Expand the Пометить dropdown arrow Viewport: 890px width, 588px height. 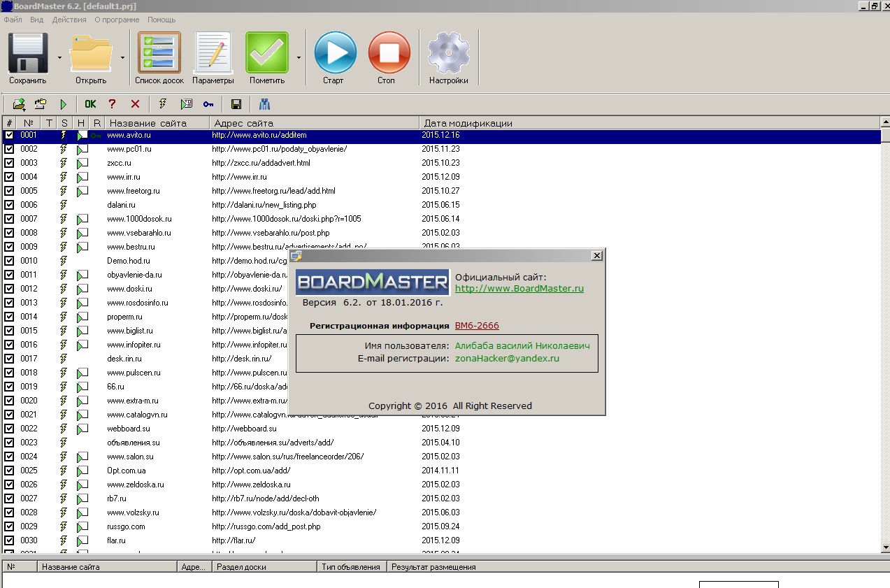click(299, 57)
